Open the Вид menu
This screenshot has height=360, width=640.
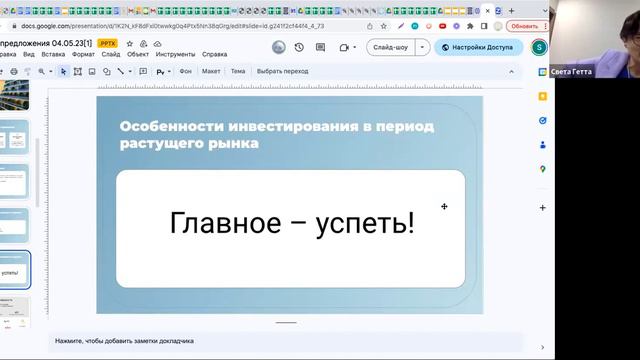point(29,54)
